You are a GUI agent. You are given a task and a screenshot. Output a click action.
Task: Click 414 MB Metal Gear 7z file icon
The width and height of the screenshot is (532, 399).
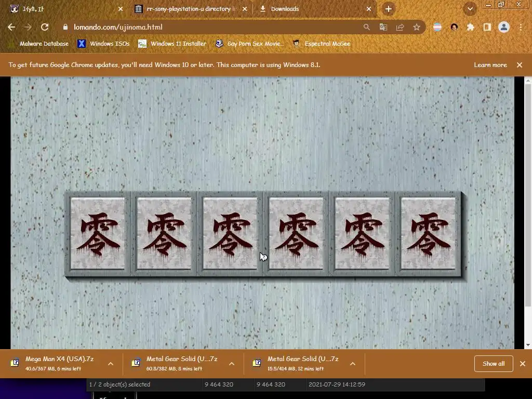point(257,363)
